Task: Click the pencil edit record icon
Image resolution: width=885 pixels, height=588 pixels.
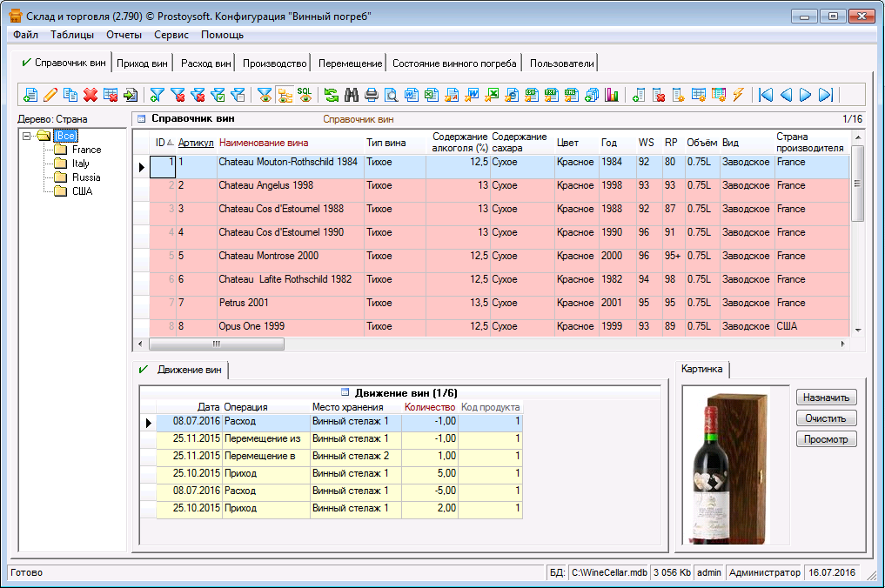Action: (x=50, y=95)
